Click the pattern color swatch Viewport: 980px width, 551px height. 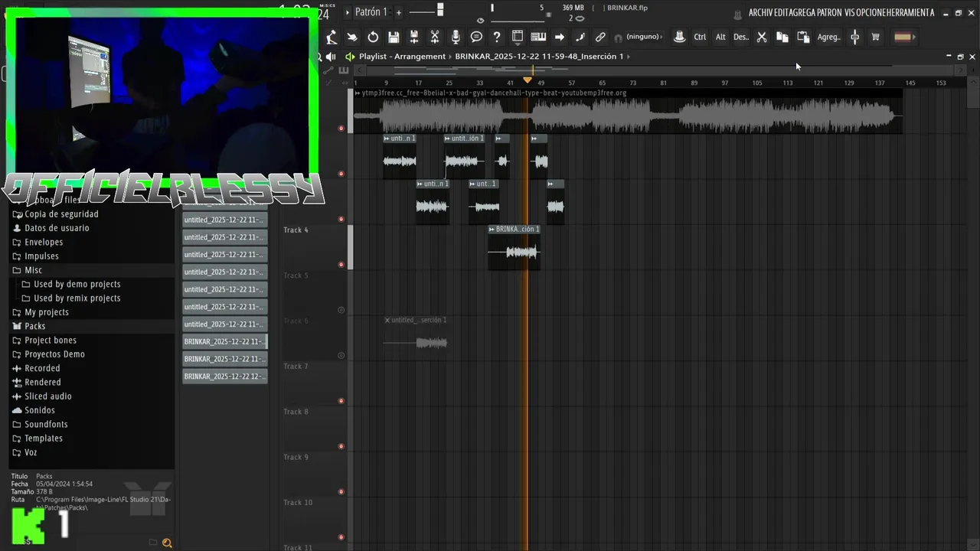[x=903, y=37]
